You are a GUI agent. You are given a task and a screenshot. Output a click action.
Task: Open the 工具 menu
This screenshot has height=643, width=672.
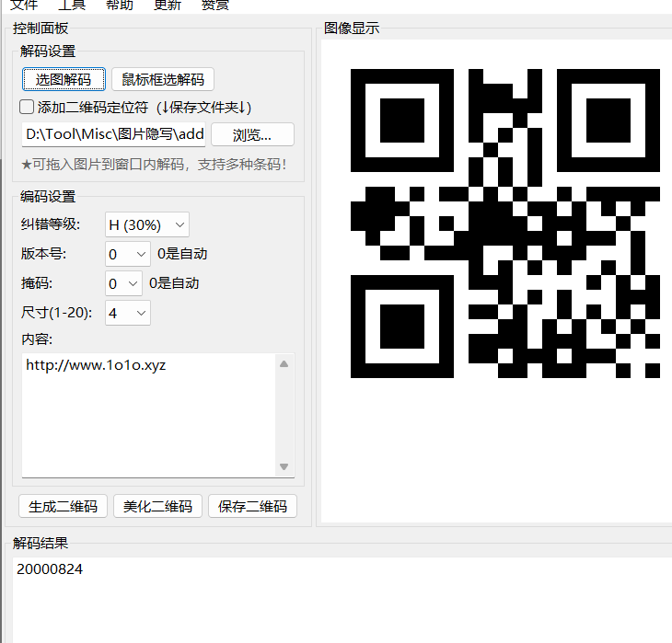[72, 5]
